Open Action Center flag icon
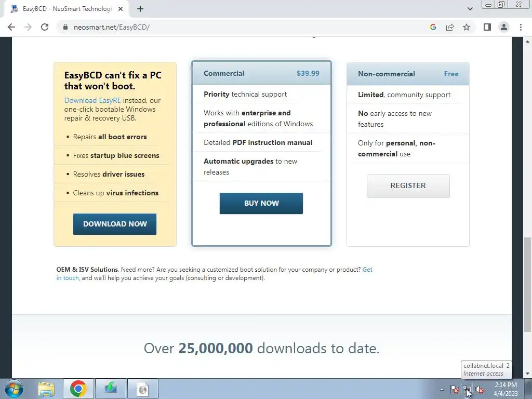The image size is (532, 399). (455, 390)
